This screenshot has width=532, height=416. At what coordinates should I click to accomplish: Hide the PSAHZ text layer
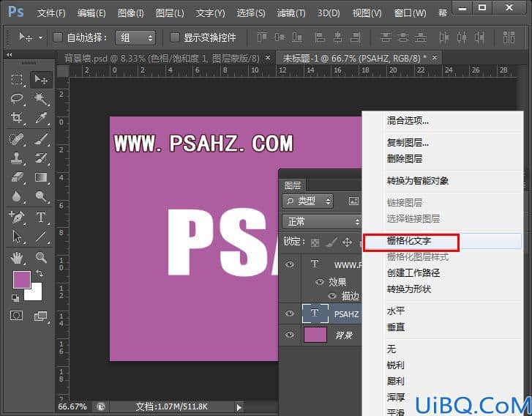tap(289, 313)
